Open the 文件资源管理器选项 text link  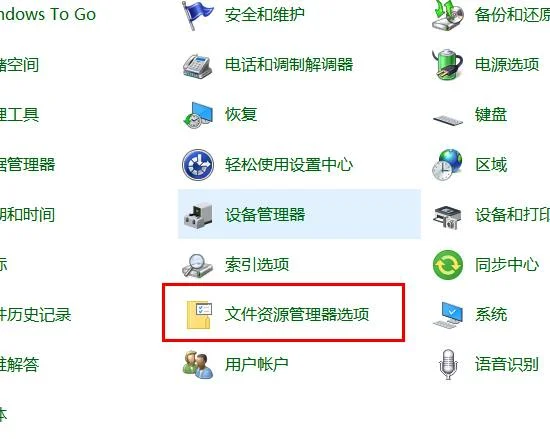coord(297,314)
